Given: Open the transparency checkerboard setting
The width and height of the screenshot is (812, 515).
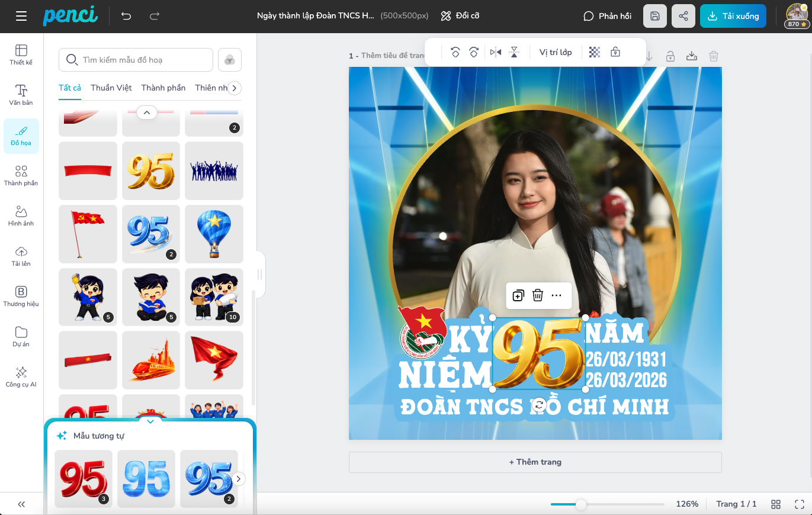Looking at the screenshot, I should [x=595, y=53].
